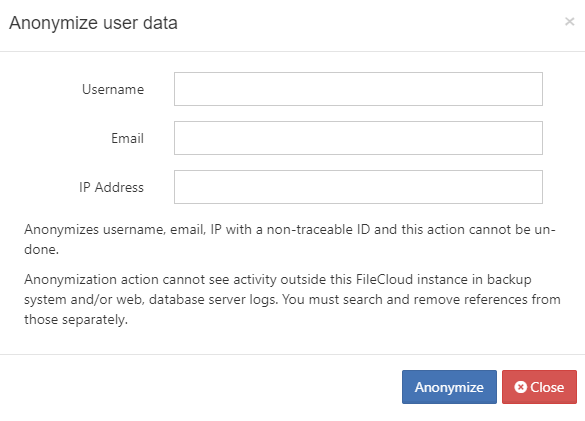The width and height of the screenshot is (585, 421).
Task: Dismiss dialog with the top-right X icon
Action: coord(569,22)
